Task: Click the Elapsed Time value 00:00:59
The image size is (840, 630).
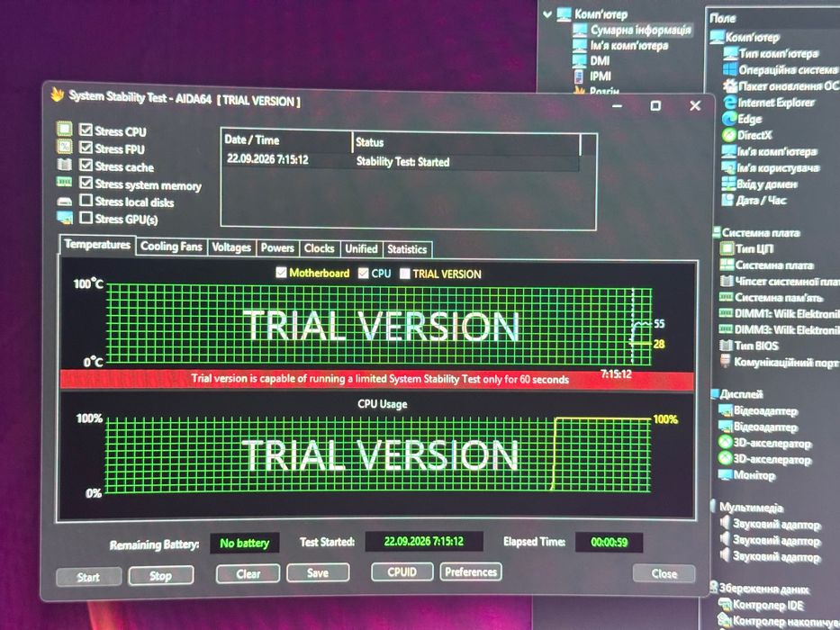Action: click(x=610, y=542)
